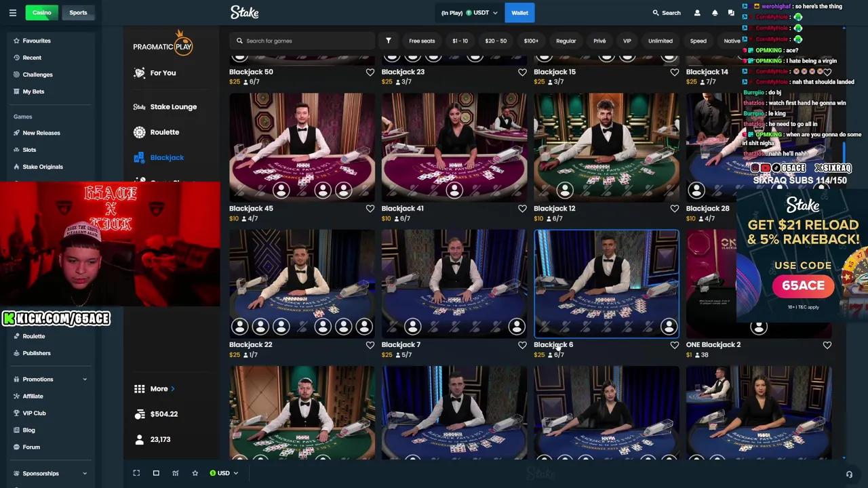The width and height of the screenshot is (868, 488).
Task: Open the hamburger menu icon
Action: click(x=12, y=13)
